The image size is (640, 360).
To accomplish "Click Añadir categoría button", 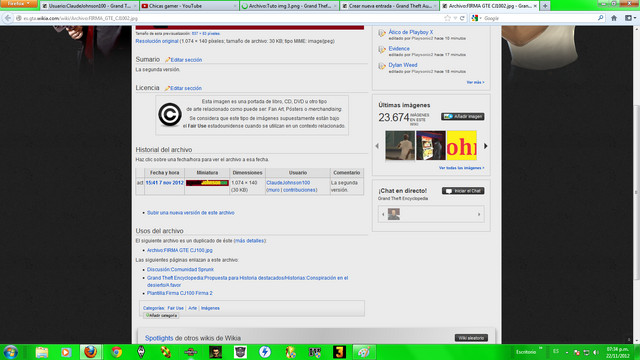I will coord(161,316).
